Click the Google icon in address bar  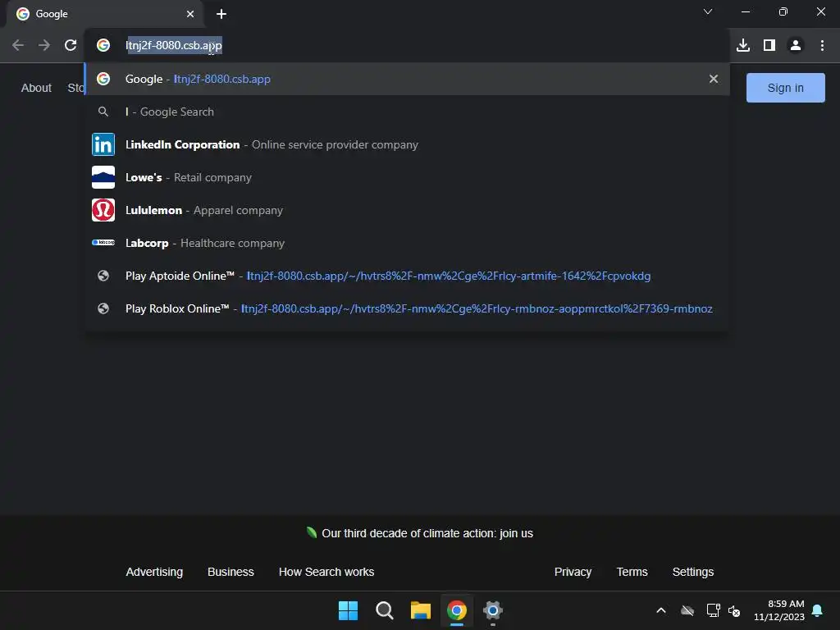103,46
